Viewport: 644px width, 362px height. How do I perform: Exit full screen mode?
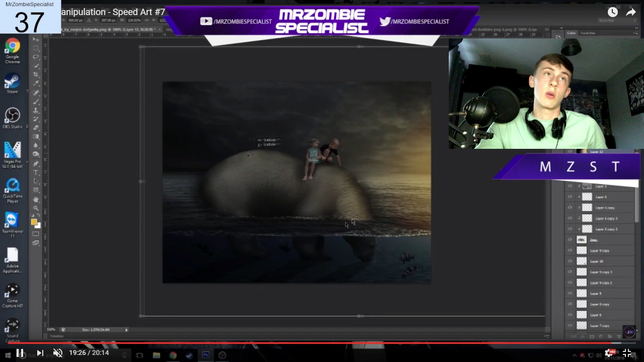pyautogui.click(x=627, y=353)
